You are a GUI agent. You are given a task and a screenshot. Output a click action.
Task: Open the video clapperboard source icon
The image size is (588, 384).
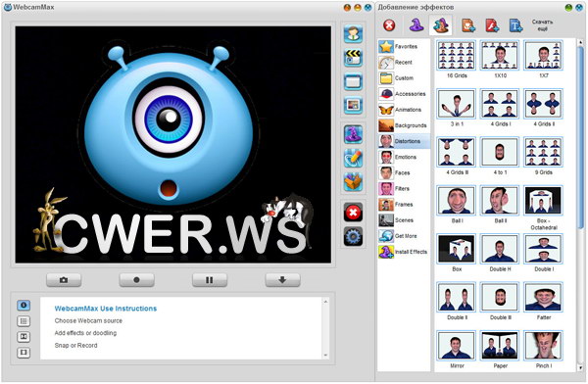pos(353,58)
